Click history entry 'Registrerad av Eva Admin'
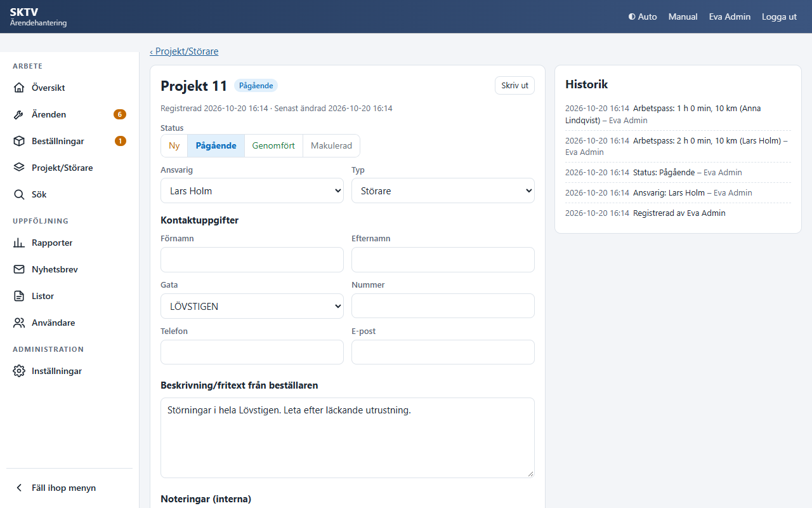Screen dimensions: 812x508 pyautogui.click(x=678, y=213)
